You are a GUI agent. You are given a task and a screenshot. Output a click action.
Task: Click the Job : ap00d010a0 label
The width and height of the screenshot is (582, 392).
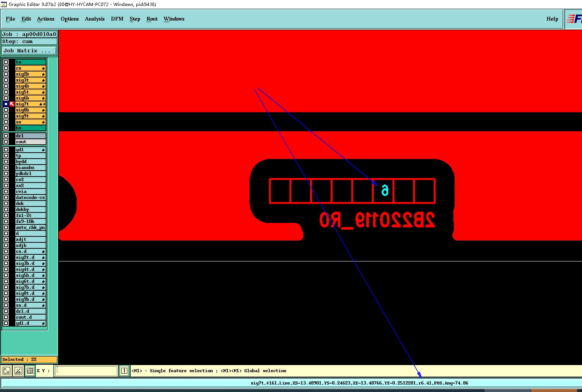[29, 34]
